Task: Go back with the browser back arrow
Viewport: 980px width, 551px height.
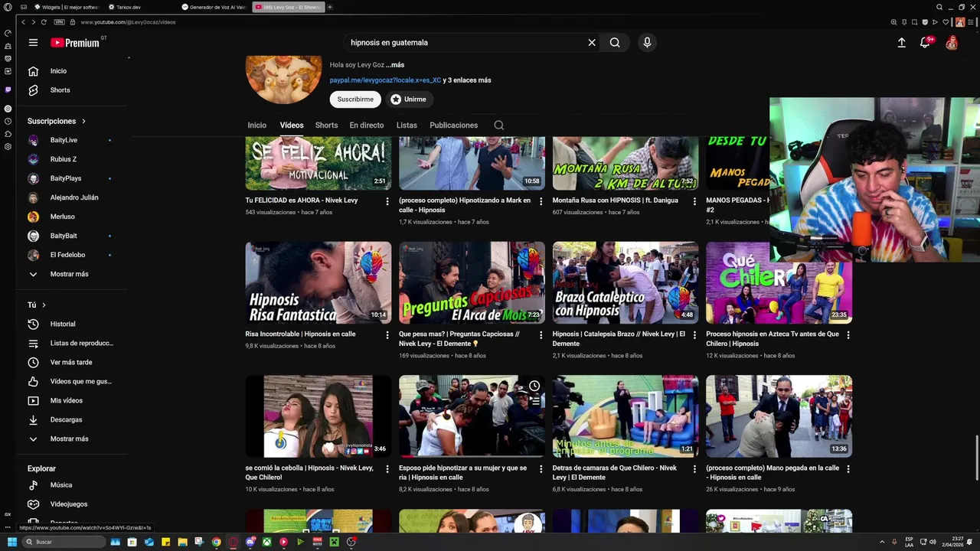Action: 23,22
